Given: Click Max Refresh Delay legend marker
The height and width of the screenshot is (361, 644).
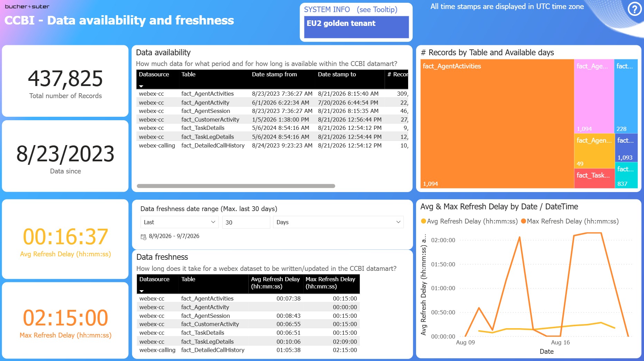Looking at the screenshot, I should pos(523,221).
